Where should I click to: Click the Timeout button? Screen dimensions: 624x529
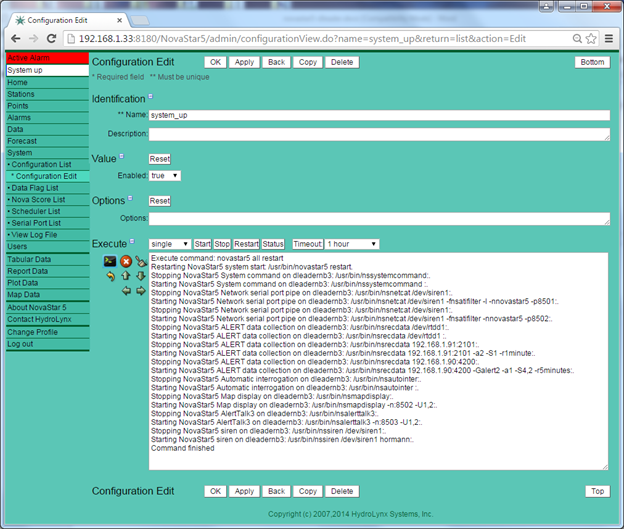point(308,244)
